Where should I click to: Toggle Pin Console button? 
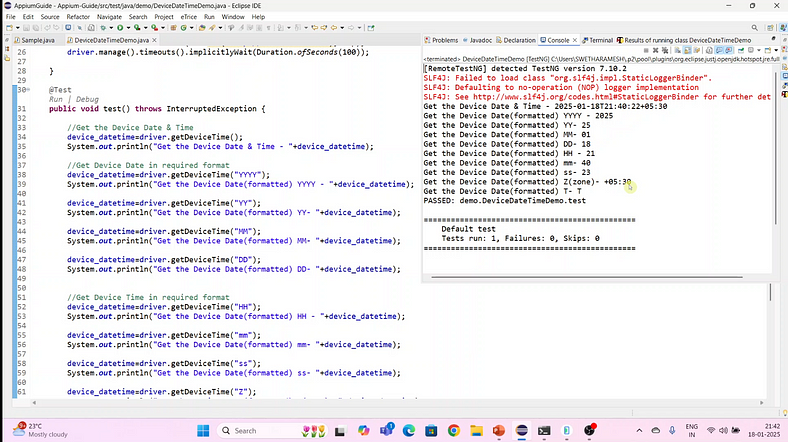point(741,50)
